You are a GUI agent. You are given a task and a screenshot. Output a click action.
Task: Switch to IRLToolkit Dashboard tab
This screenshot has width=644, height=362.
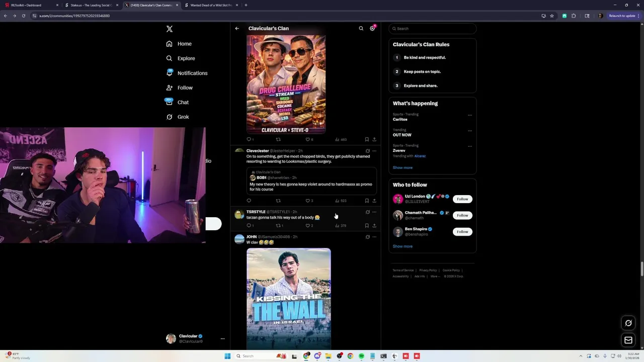[x=31, y=5]
